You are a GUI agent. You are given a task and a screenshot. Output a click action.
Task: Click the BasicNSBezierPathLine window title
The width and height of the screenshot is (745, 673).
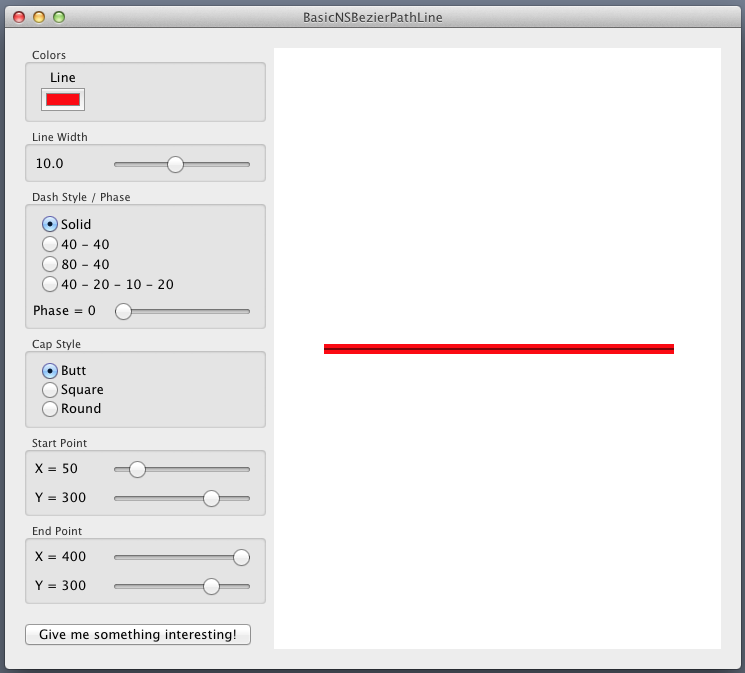373,18
